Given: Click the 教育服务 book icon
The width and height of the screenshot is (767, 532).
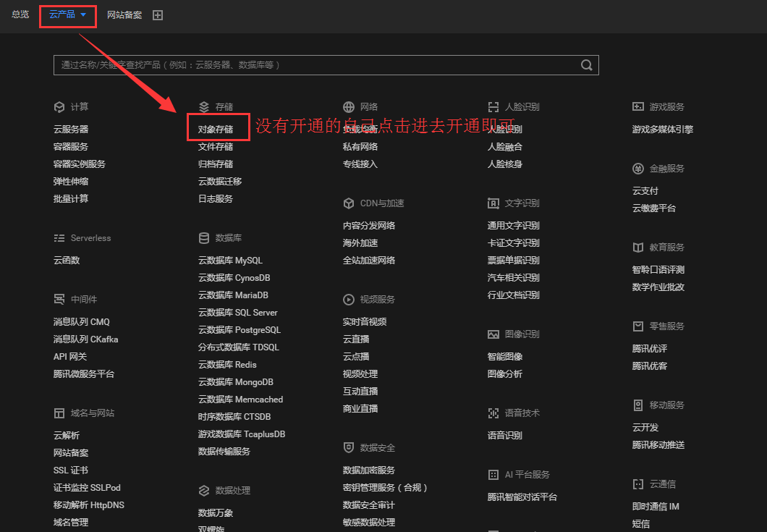Looking at the screenshot, I should click(638, 247).
